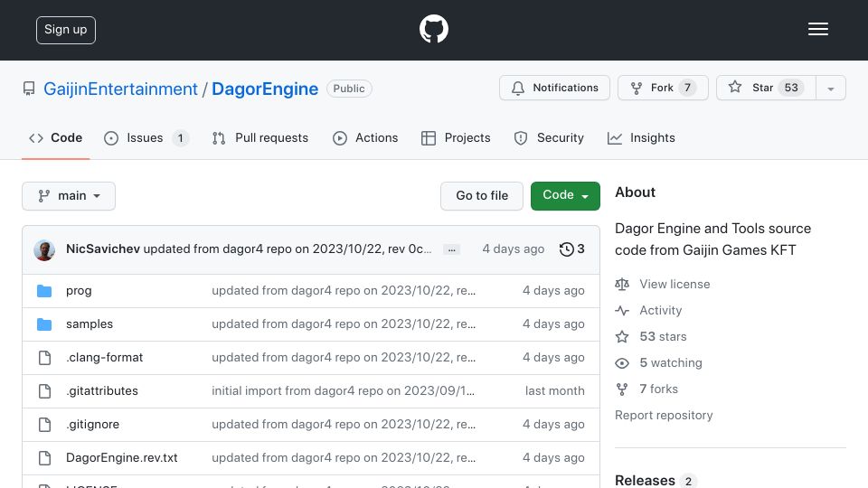Image resolution: width=868 pixels, height=488 pixels.
Task: Open the Security tab
Action: 549,137
